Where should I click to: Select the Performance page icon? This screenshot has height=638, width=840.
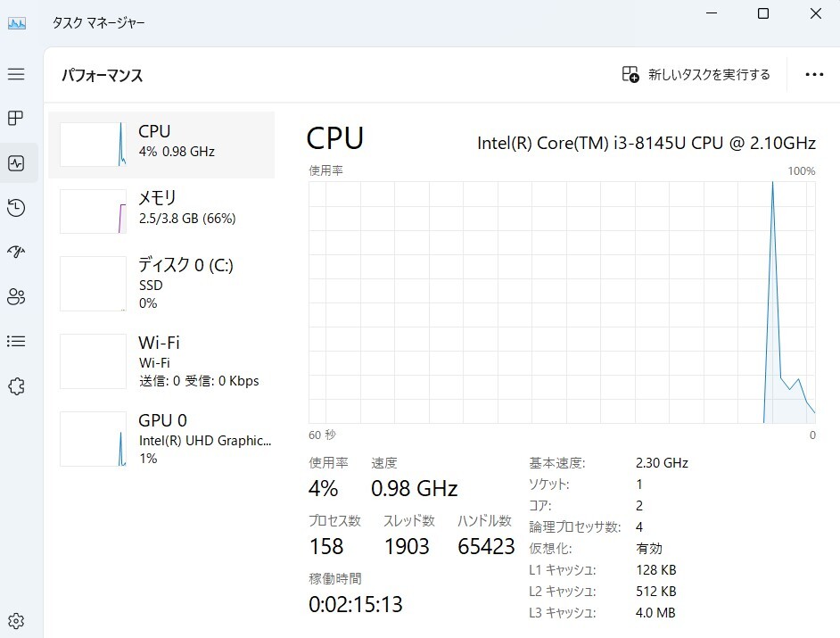[16, 163]
